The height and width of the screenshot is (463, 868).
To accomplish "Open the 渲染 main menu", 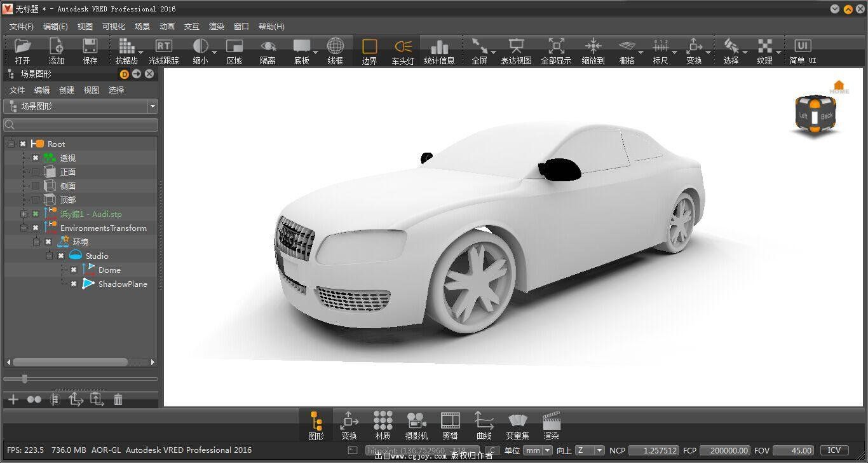I will click(217, 27).
